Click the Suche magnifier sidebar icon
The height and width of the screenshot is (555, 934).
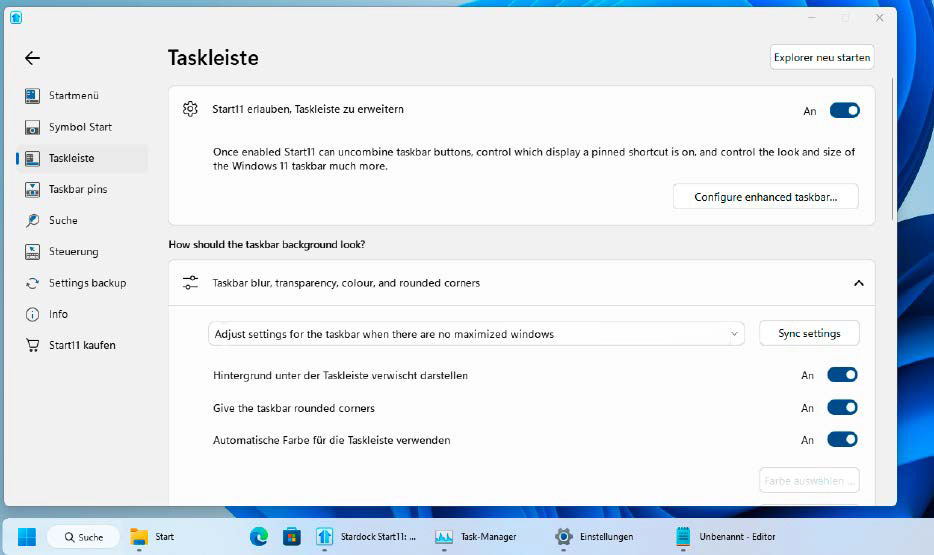(32, 220)
